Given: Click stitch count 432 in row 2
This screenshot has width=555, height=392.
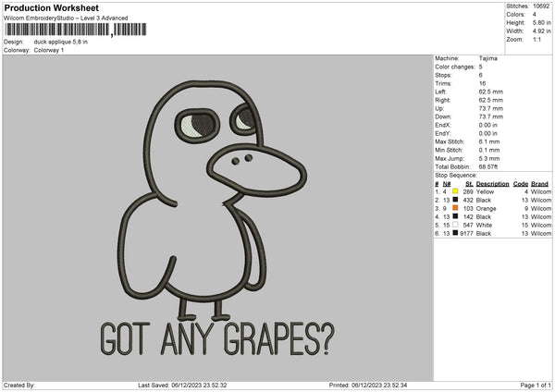Looking at the screenshot, I should [468, 201].
